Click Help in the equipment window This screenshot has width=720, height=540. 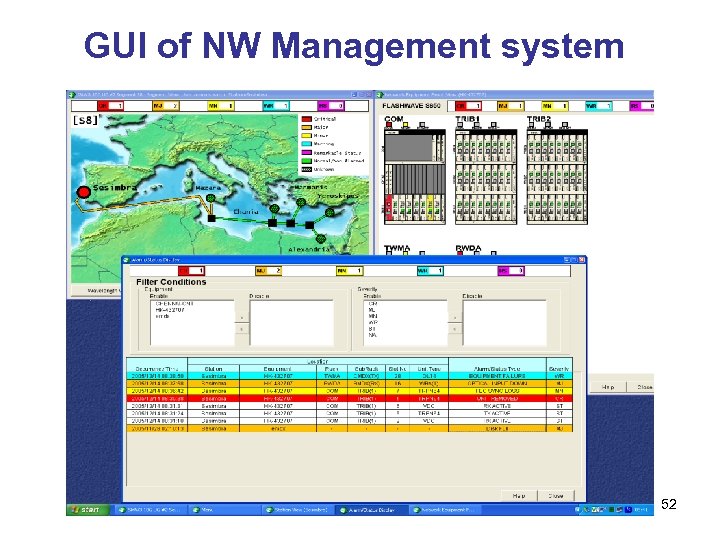point(608,387)
